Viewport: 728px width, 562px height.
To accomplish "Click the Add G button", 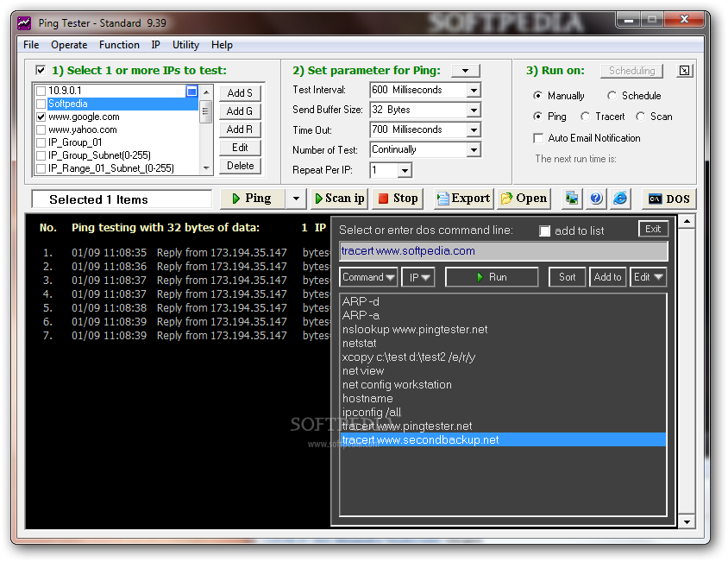I will pos(240,111).
